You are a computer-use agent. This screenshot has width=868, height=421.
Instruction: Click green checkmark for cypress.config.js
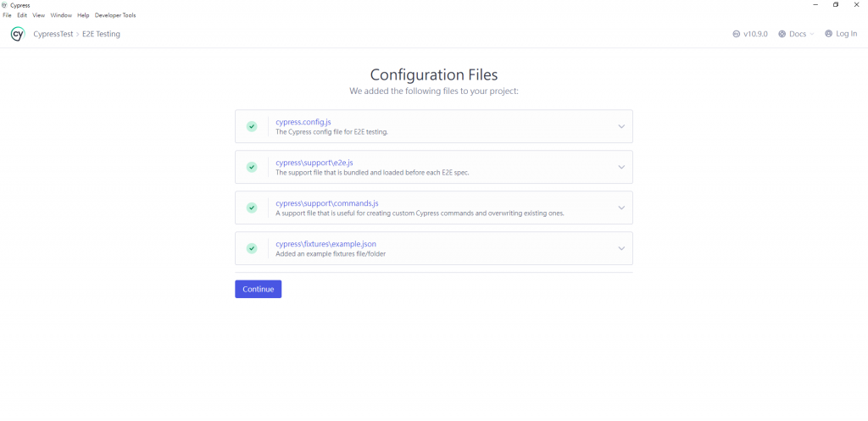[252, 126]
